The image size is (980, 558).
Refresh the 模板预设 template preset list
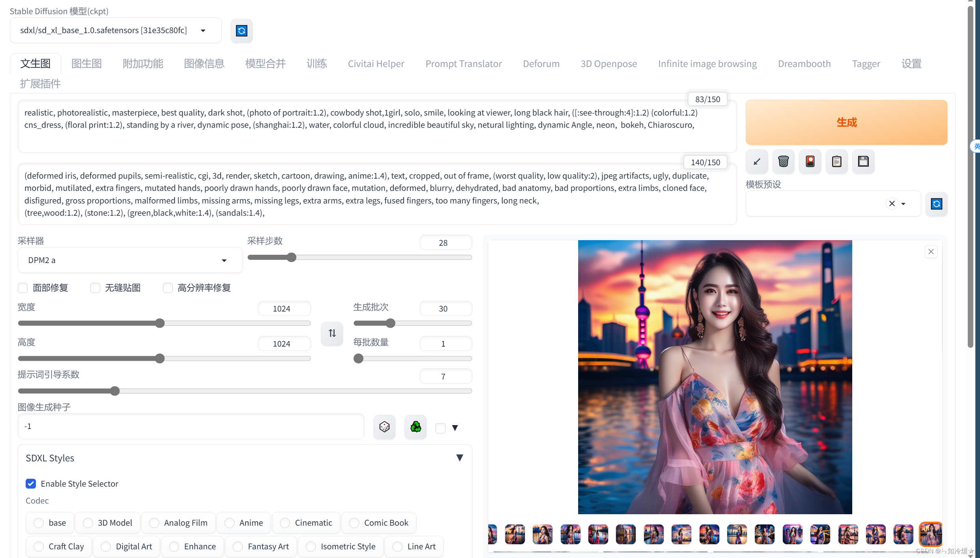pyautogui.click(x=936, y=204)
